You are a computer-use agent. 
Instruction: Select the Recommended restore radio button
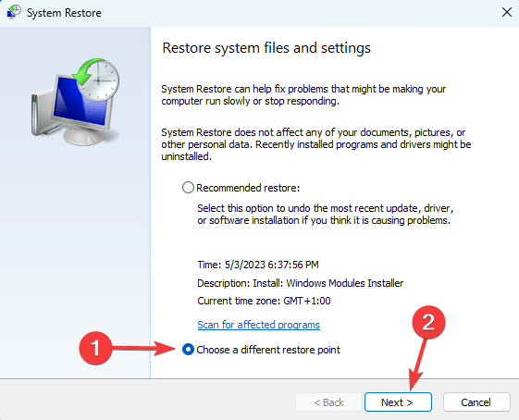point(188,188)
